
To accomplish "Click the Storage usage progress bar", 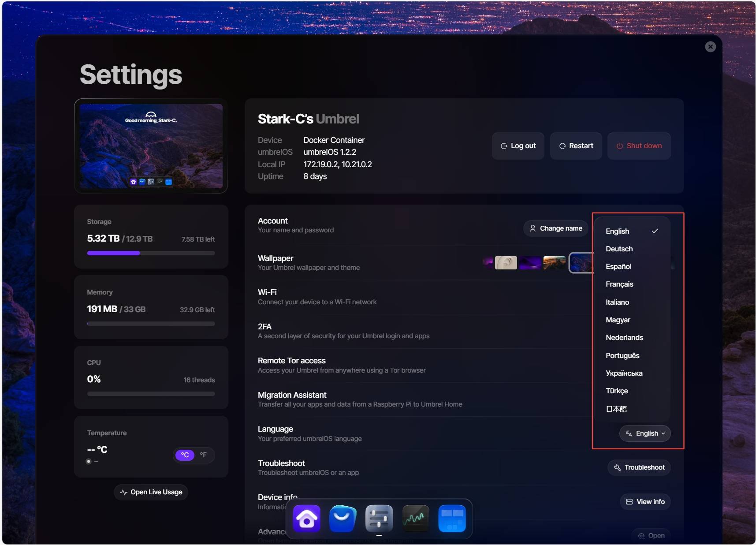I will click(x=151, y=253).
